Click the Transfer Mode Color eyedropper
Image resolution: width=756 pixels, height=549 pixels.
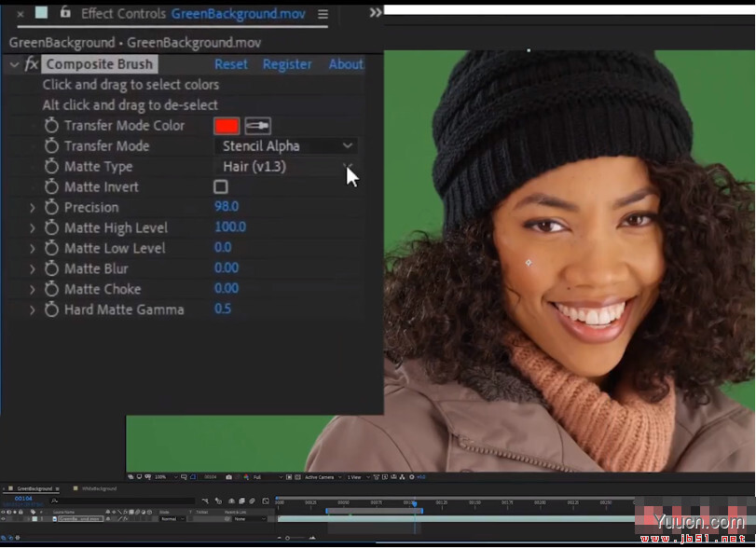pos(257,126)
